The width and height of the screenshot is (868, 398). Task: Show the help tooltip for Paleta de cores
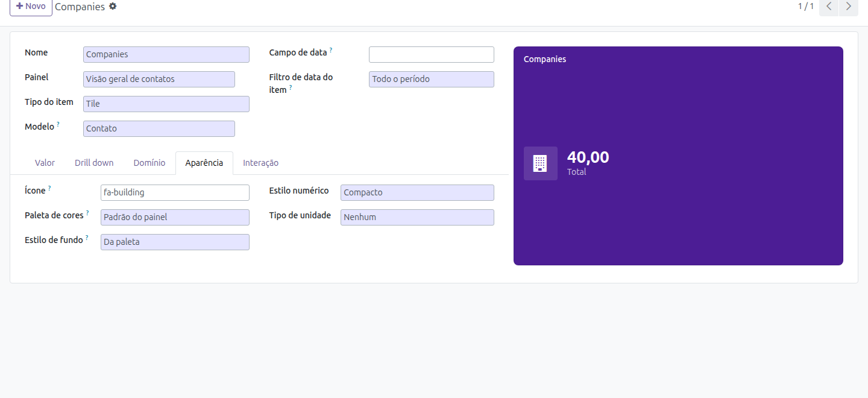[87, 213]
